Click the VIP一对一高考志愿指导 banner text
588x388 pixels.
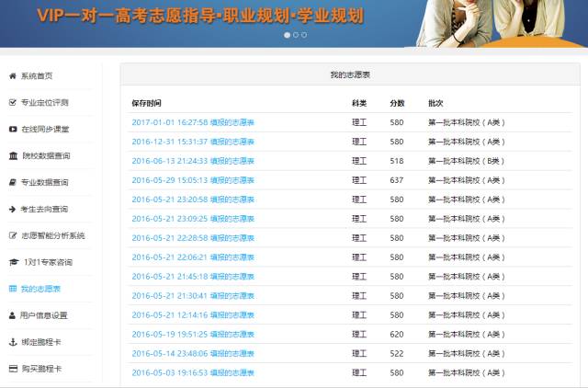pyautogui.click(x=200, y=16)
